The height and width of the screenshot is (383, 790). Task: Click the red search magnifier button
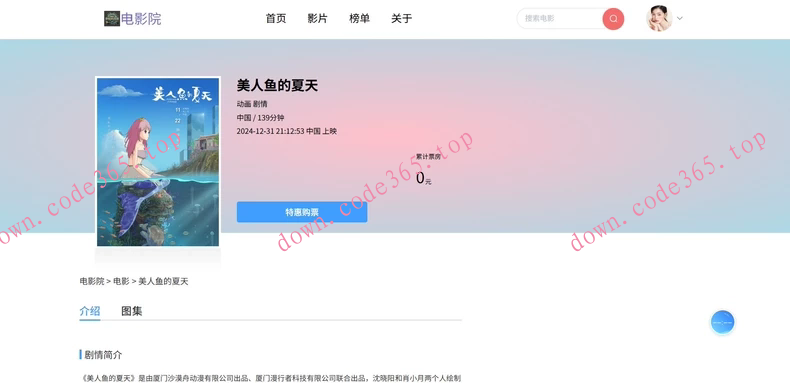pos(613,19)
